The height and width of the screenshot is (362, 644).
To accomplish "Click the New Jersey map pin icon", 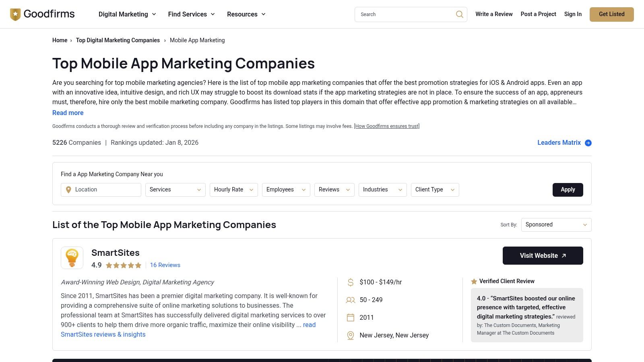I will click(x=351, y=335).
